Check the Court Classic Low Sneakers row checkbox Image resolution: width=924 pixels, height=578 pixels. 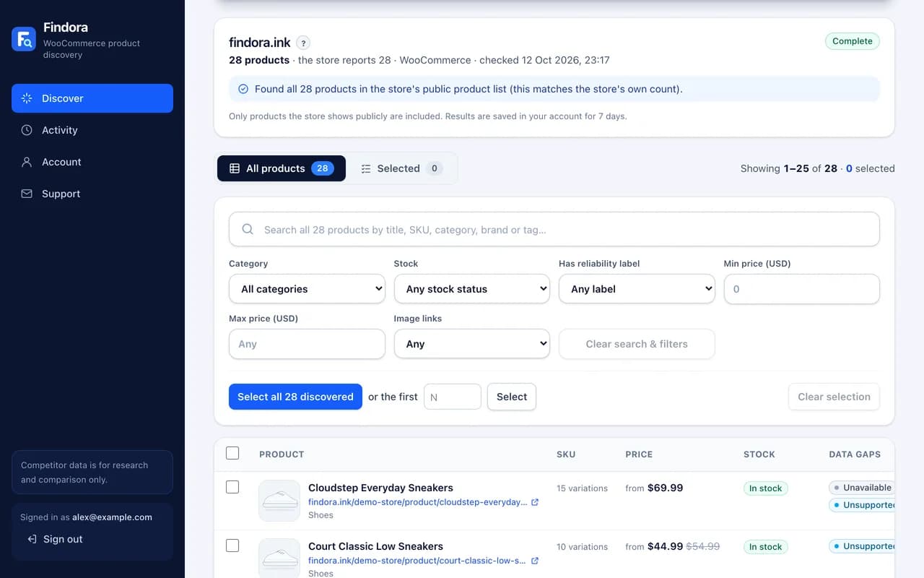pyautogui.click(x=232, y=545)
